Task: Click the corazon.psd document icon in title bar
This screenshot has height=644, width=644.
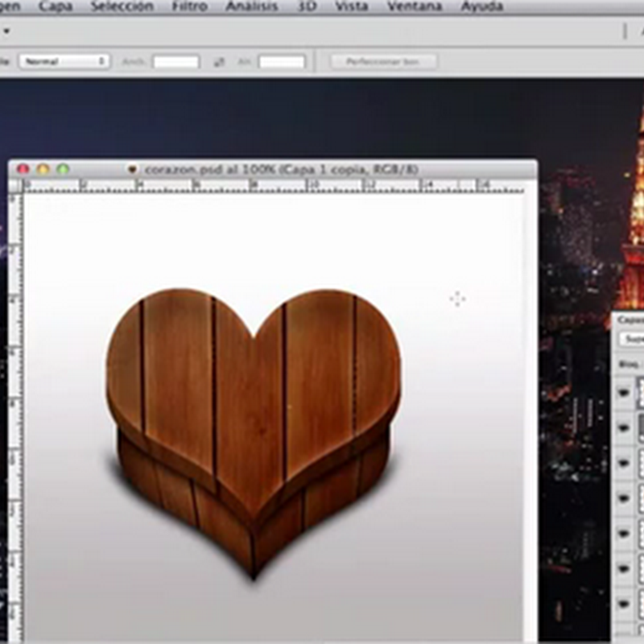Action: point(133,170)
